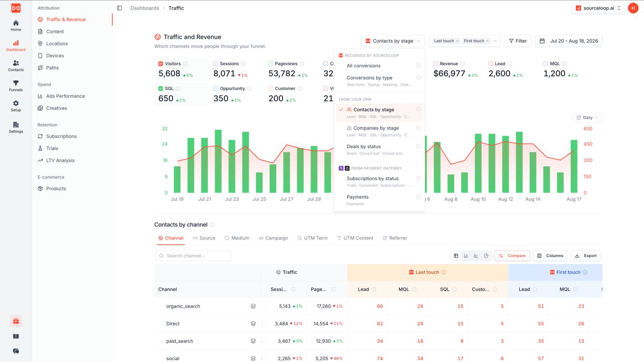The image size is (644, 362).
Task: Show info for All conversions option
Action: click(x=418, y=66)
